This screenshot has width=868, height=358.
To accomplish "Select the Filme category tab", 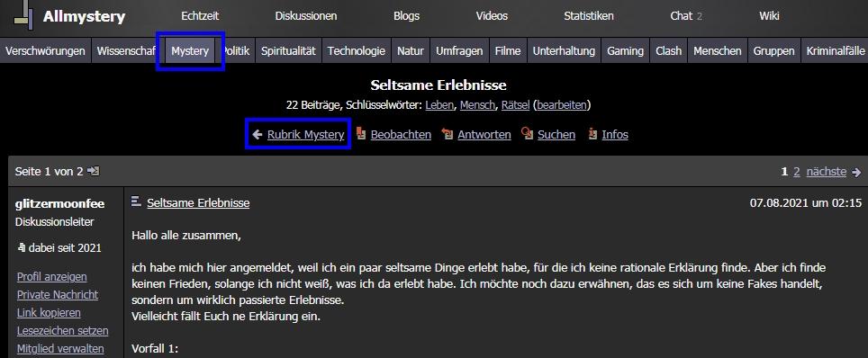I will [x=508, y=51].
